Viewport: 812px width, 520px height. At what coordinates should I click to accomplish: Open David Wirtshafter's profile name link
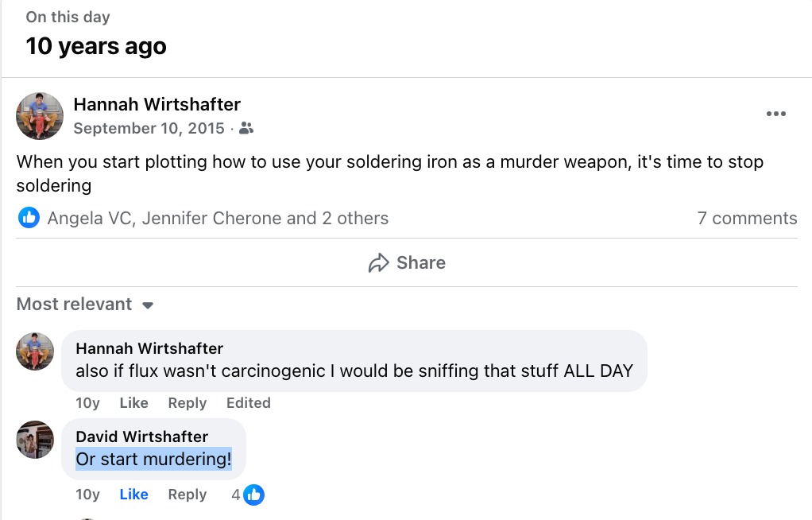click(141, 437)
